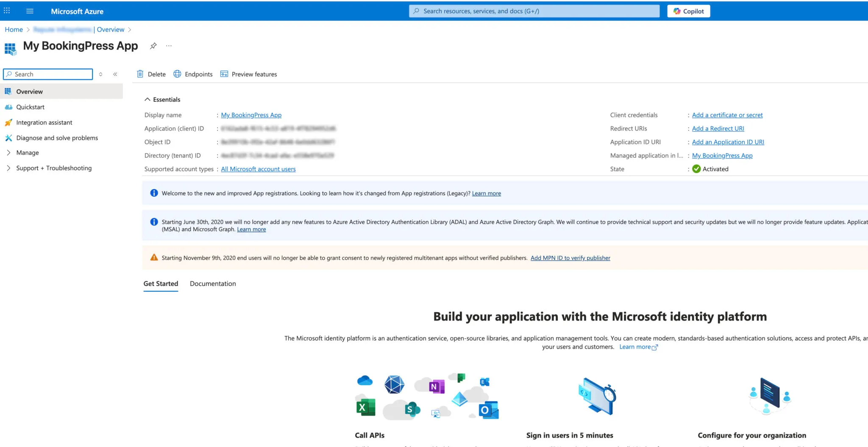The width and height of the screenshot is (868, 447).
Task: Collapse the Essentials section
Action: [162, 100]
